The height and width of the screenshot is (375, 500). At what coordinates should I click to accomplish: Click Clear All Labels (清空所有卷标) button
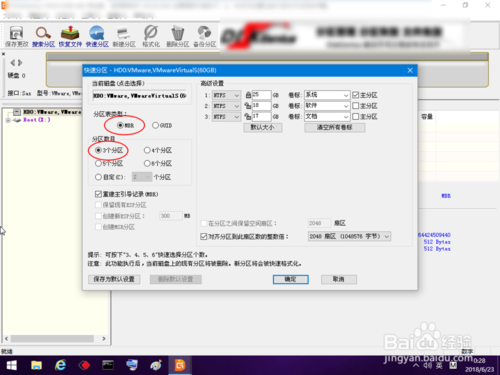pos(335,128)
